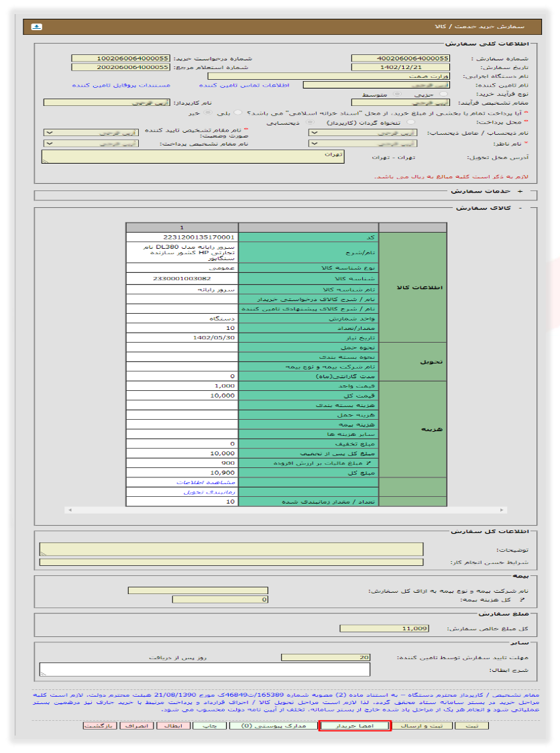Open the نام ذیحساب / عامل ذیحساب dropdown
Image resolution: width=560 pixels, height=753 pixels.
click(x=363, y=133)
